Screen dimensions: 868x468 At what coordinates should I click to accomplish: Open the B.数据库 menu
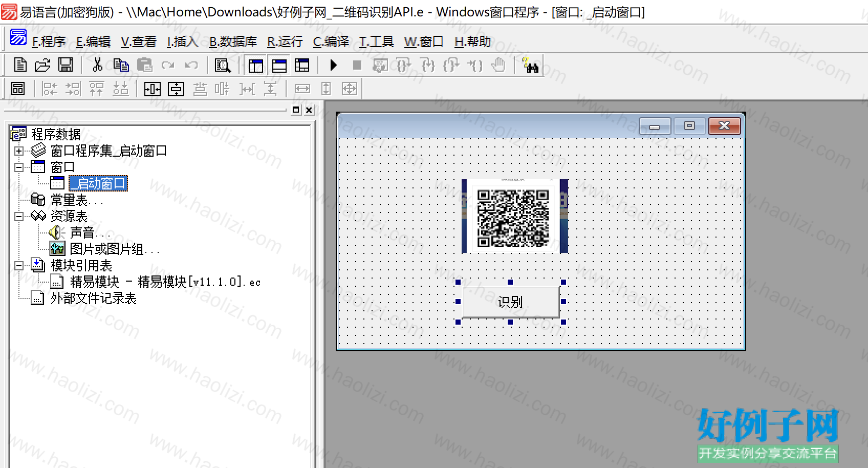coord(233,41)
